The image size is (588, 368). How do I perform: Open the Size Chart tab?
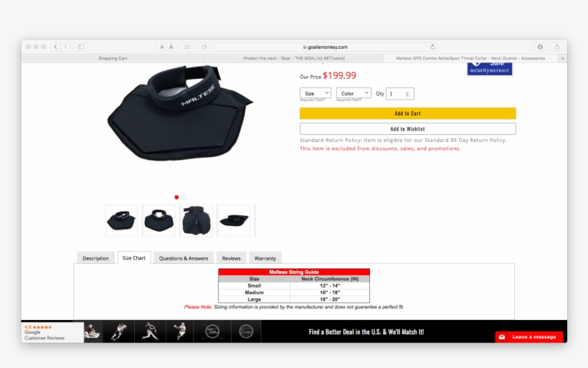click(134, 258)
